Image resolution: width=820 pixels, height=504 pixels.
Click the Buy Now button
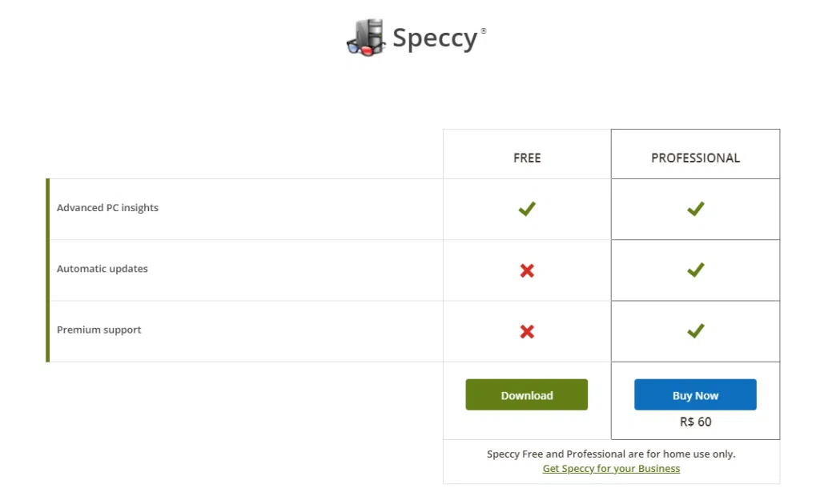pos(695,394)
